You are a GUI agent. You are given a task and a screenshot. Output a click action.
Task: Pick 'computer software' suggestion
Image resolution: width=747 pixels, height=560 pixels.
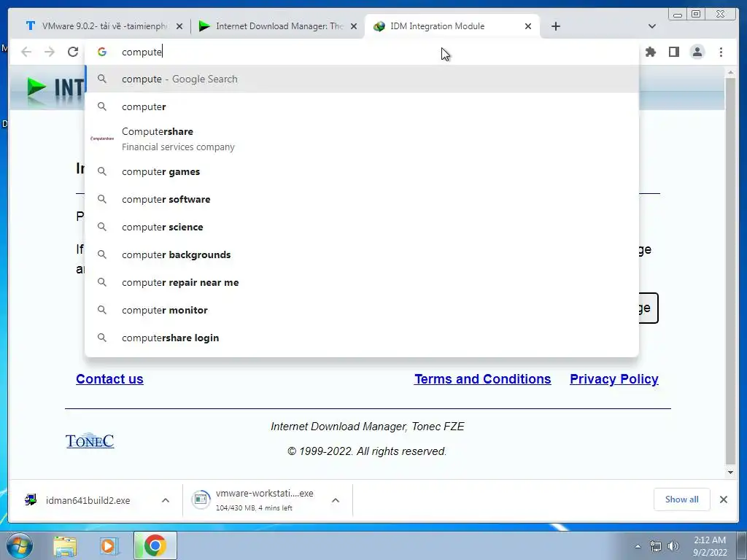(362, 199)
